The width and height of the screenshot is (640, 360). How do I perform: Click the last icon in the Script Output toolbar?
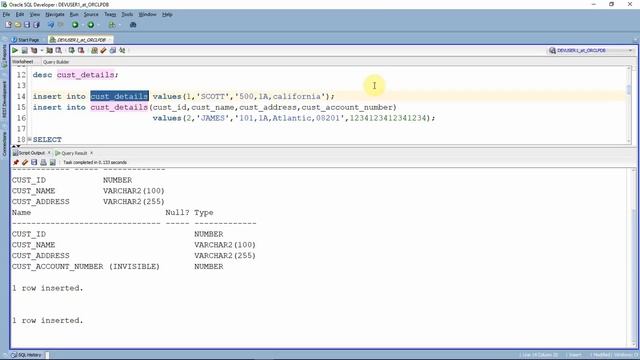(x=53, y=162)
